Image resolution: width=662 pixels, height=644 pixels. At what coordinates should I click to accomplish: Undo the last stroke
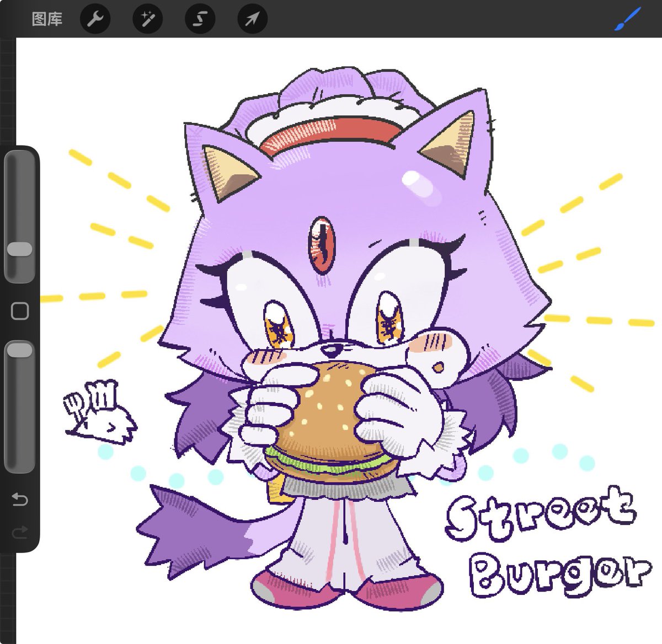tap(20, 500)
